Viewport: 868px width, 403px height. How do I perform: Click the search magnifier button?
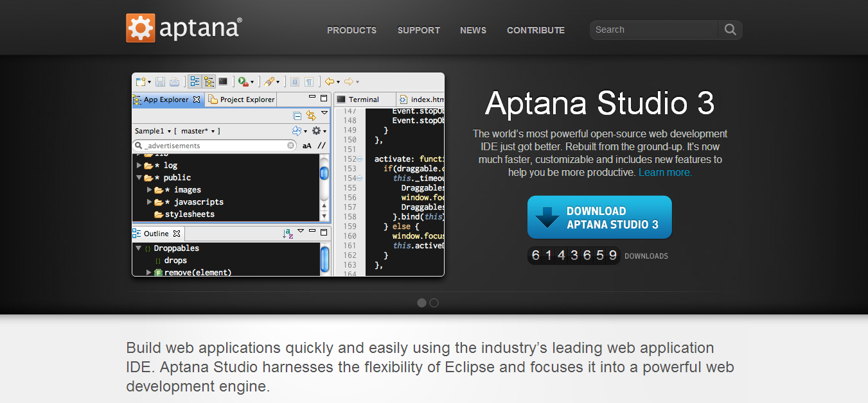point(731,30)
